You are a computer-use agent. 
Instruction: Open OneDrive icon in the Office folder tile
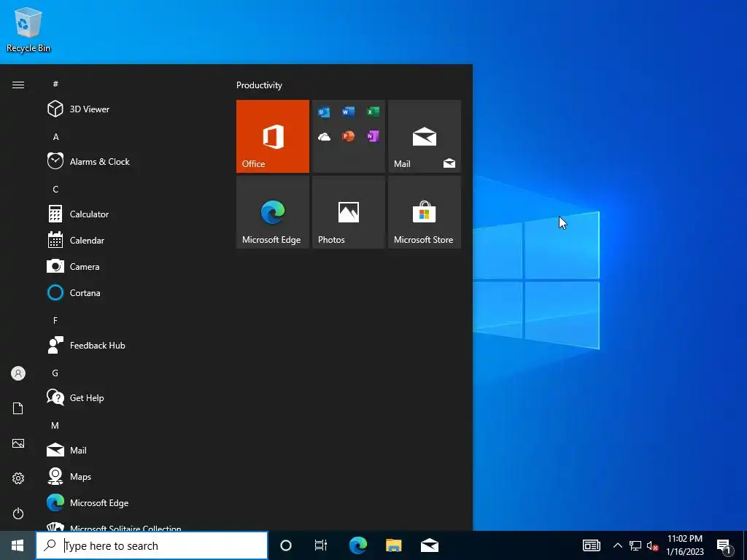[x=324, y=137]
